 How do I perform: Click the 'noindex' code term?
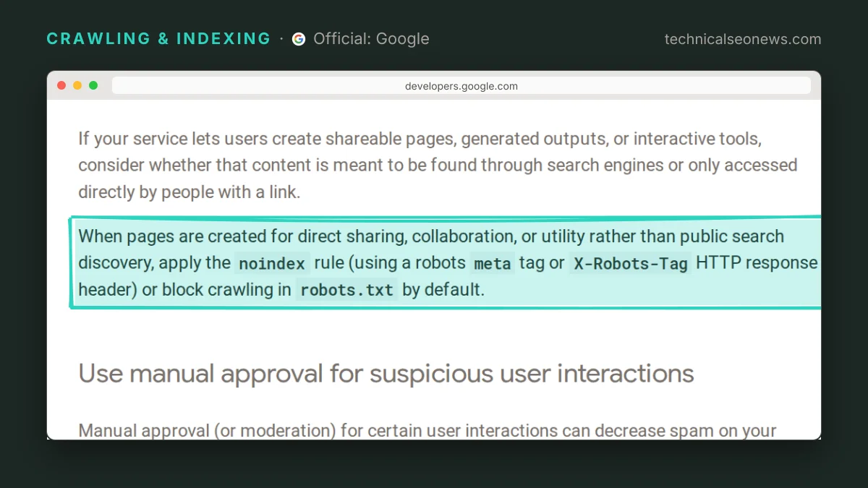[272, 263]
